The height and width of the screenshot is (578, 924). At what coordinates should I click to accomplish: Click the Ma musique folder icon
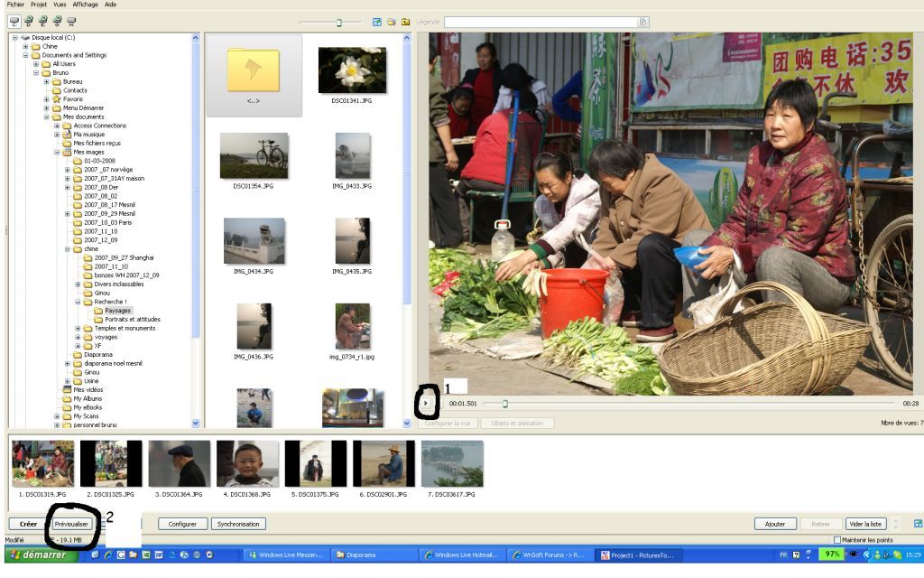click(x=67, y=135)
